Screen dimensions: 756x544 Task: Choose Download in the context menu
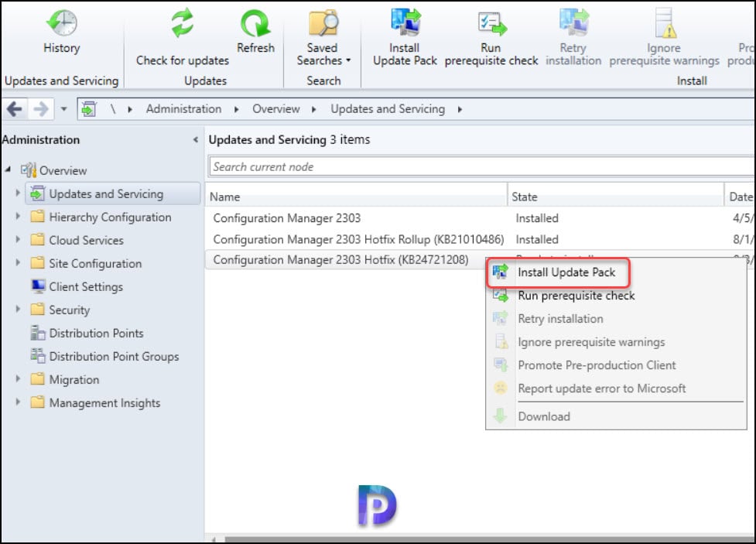[616, 416]
